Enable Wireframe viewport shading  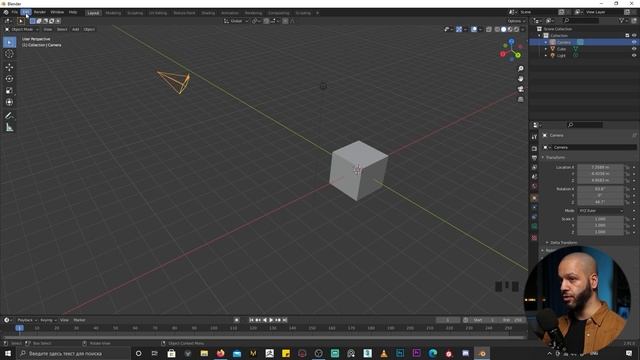[x=497, y=29]
